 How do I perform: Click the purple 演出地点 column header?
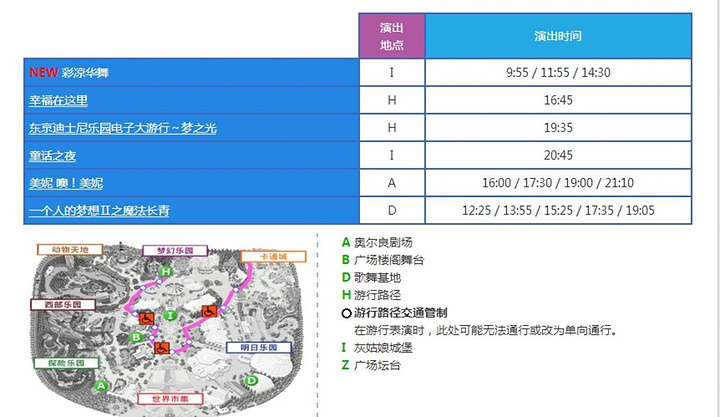point(392,36)
